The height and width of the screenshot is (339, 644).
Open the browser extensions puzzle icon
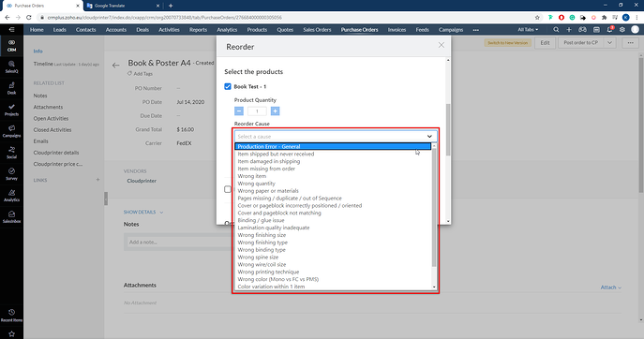[605, 18]
